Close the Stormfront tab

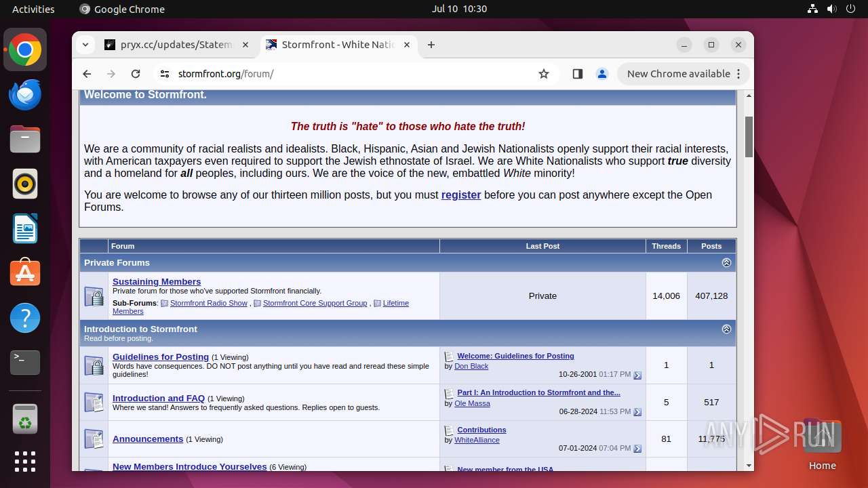tap(407, 45)
